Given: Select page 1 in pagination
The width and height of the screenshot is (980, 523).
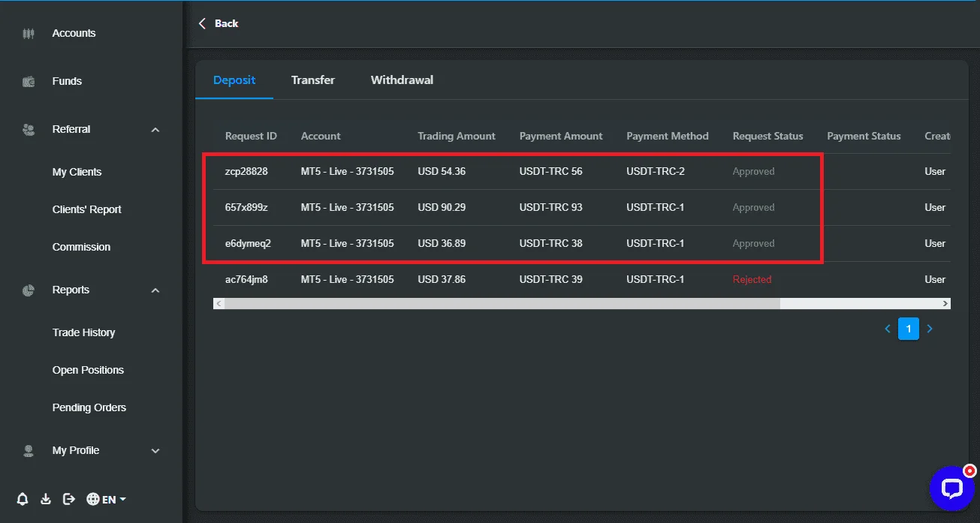Looking at the screenshot, I should point(909,329).
